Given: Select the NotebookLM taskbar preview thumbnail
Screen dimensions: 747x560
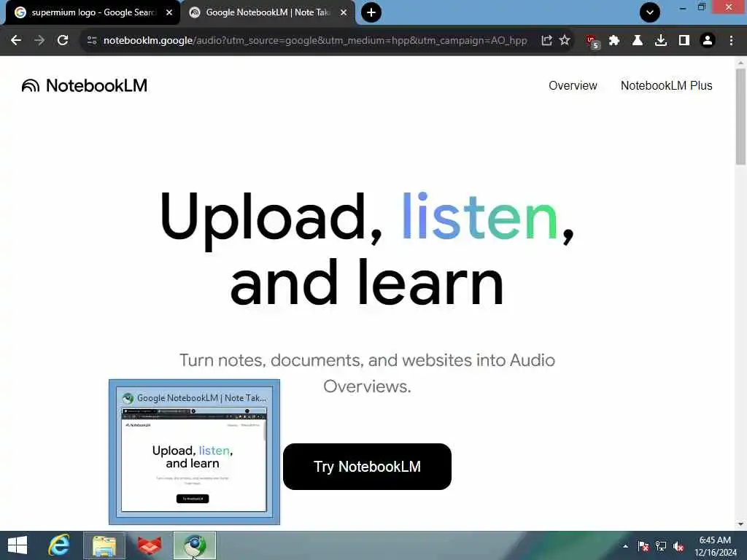Looking at the screenshot, I should coord(194,452).
